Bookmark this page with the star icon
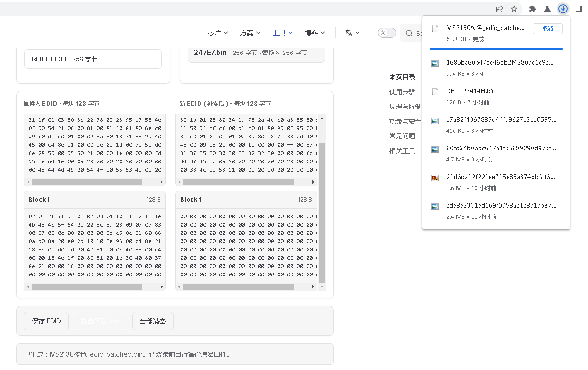This screenshot has width=588, height=370. point(514,9)
